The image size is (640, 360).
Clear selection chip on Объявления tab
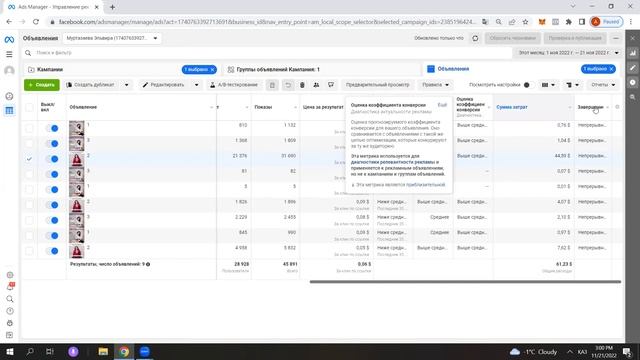tap(611, 69)
